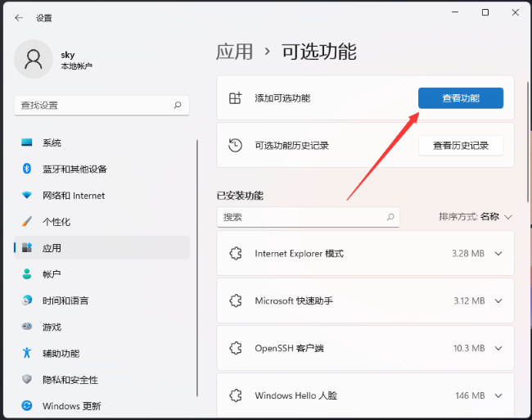Screen dimensions: 532x420
Task: Expand the OpenSSH 客户端 entry chevron
Action: click(498, 348)
